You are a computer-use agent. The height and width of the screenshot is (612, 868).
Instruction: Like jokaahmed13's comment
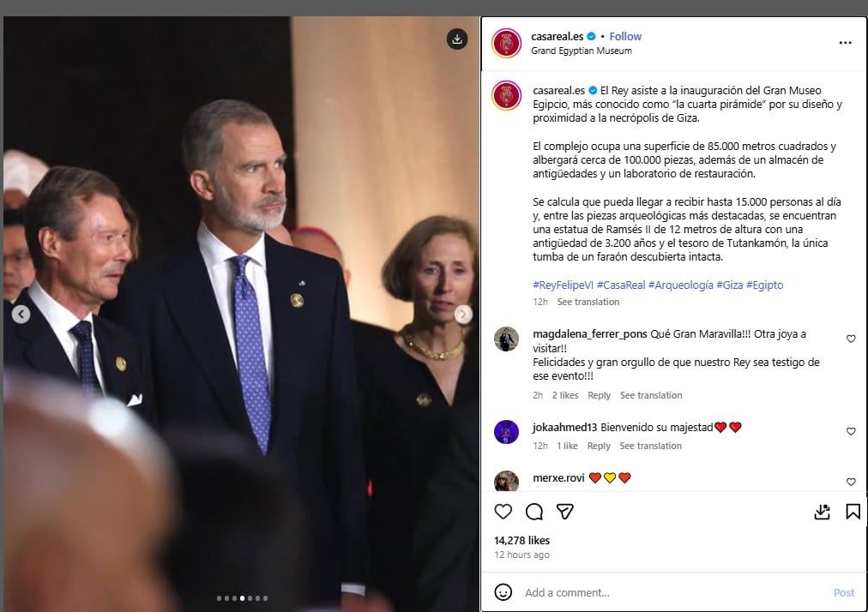(851, 432)
